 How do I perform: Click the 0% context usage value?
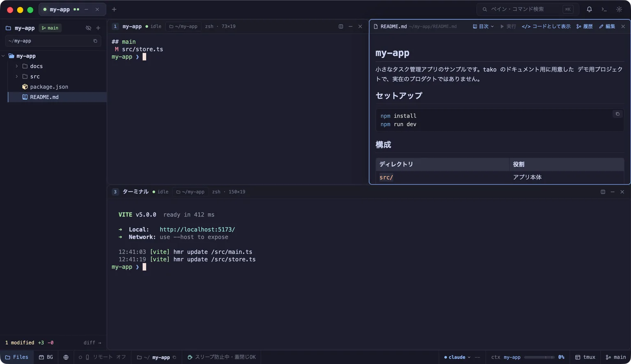pos(561,357)
